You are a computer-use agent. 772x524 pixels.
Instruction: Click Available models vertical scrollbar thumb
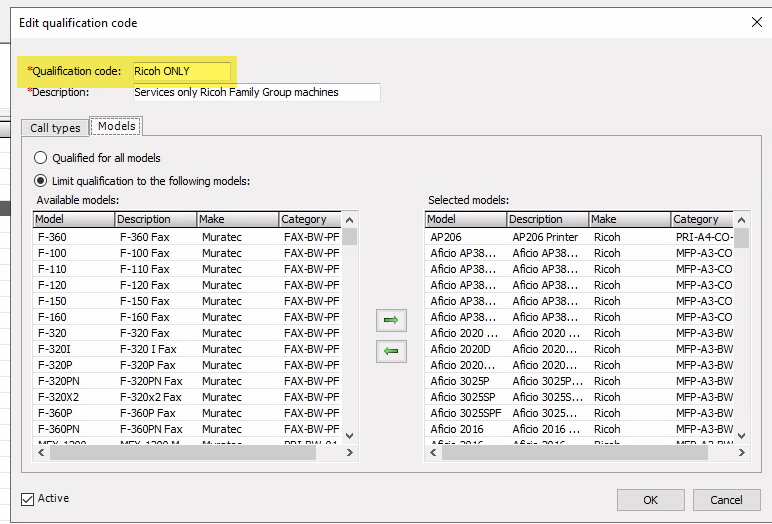pyautogui.click(x=350, y=236)
